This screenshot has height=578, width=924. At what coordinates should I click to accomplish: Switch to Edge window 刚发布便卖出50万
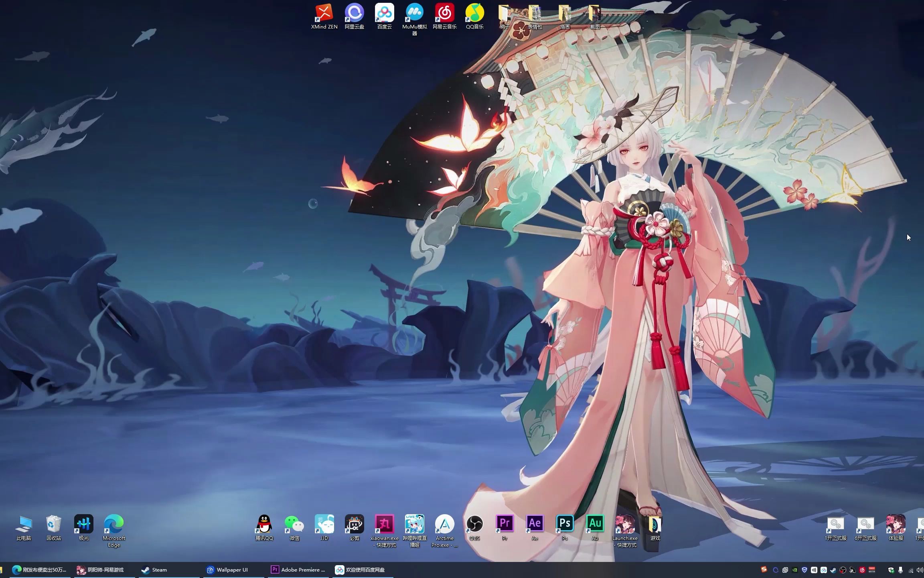coord(39,570)
